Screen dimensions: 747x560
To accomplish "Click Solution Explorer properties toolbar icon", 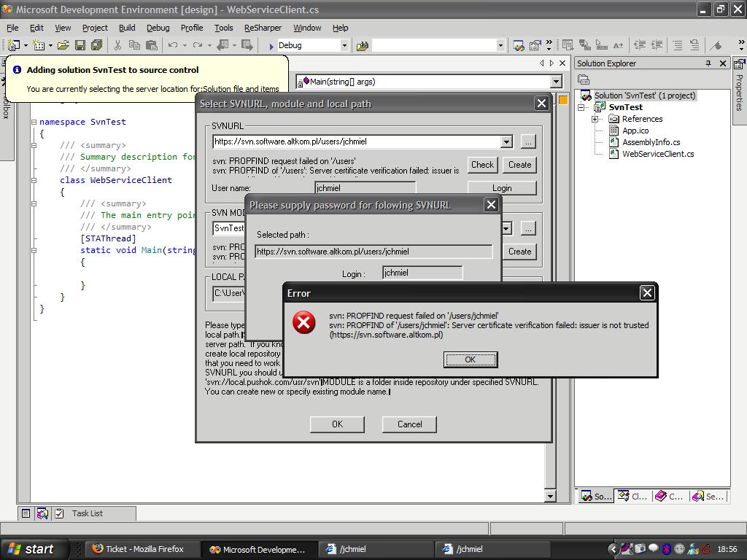I will point(584,79).
